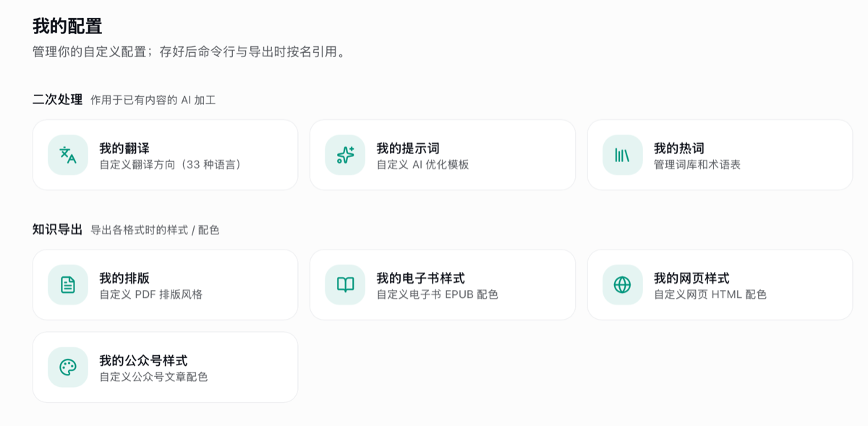Open the 我的翻译 title link
The height and width of the screenshot is (426, 868).
(124, 148)
